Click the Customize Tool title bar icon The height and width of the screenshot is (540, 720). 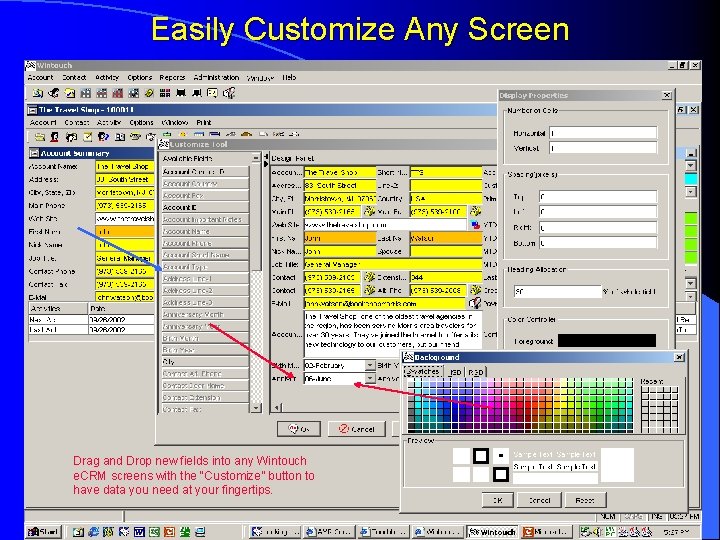pos(163,144)
